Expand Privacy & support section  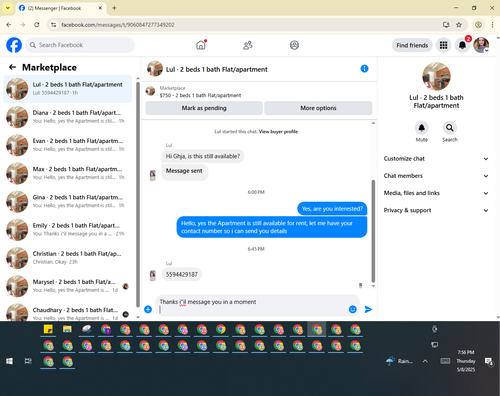pyautogui.click(x=436, y=210)
